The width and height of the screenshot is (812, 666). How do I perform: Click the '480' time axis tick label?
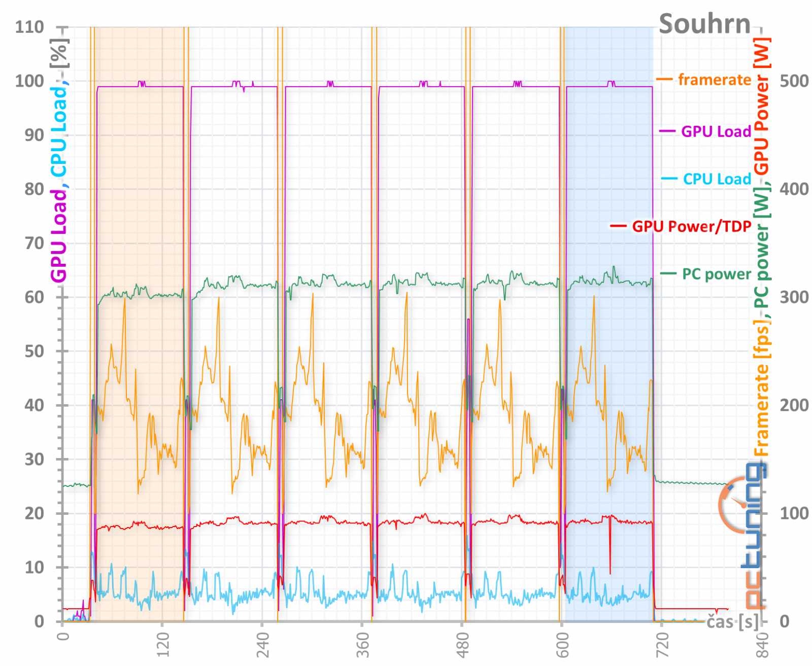coord(462,644)
